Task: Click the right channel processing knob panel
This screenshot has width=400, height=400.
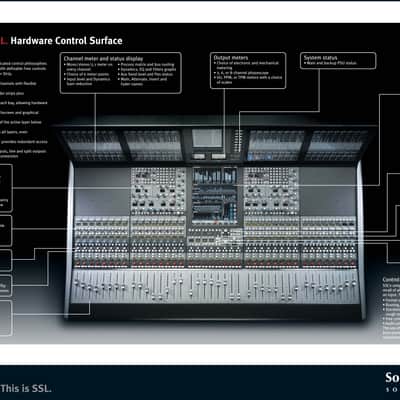Action: [x=271, y=191]
